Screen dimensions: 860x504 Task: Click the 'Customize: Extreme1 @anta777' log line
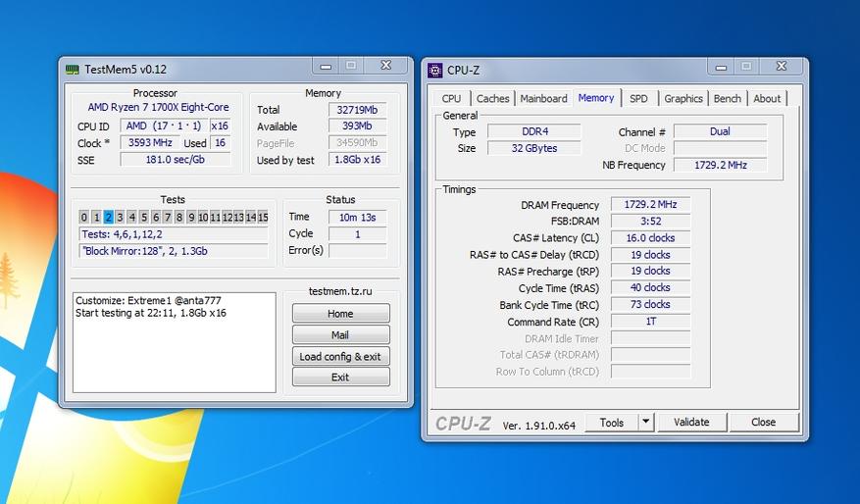click(x=148, y=300)
